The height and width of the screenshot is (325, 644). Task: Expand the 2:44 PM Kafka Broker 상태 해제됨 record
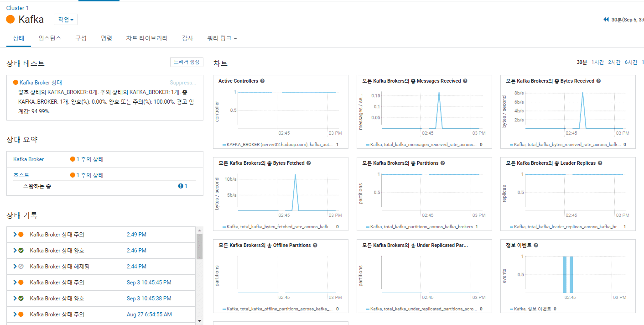(15, 267)
